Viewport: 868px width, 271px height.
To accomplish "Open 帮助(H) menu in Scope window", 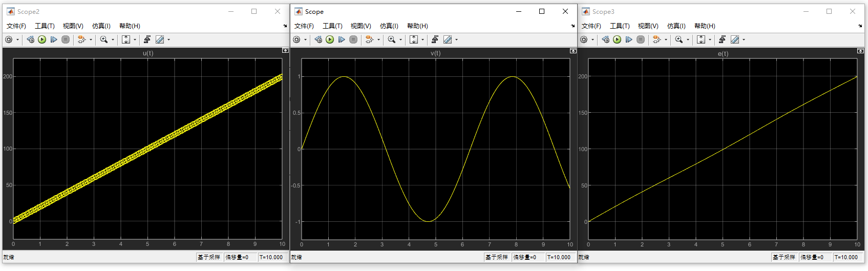I will (x=417, y=26).
